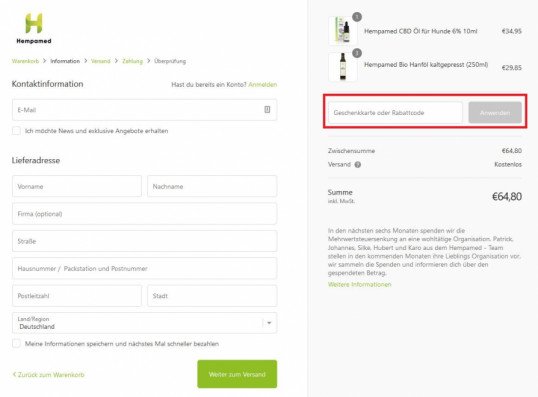This screenshot has height=397, width=538.
Task: Go to Warenkorb breadcrumb
Action: click(x=25, y=61)
